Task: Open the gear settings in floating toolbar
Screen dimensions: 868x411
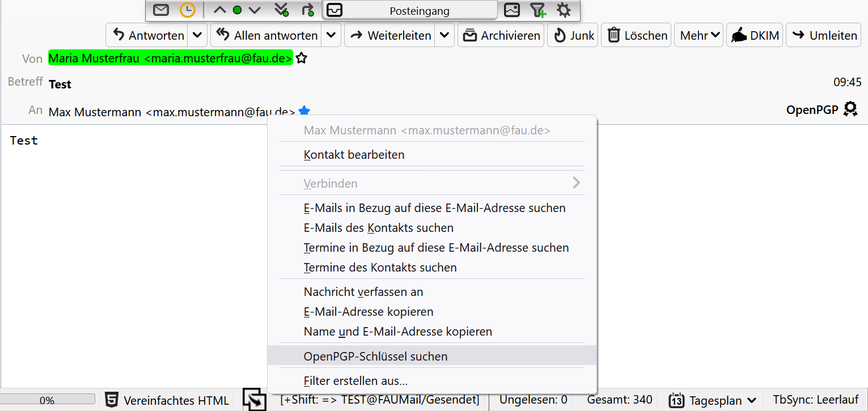Action: (564, 10)
